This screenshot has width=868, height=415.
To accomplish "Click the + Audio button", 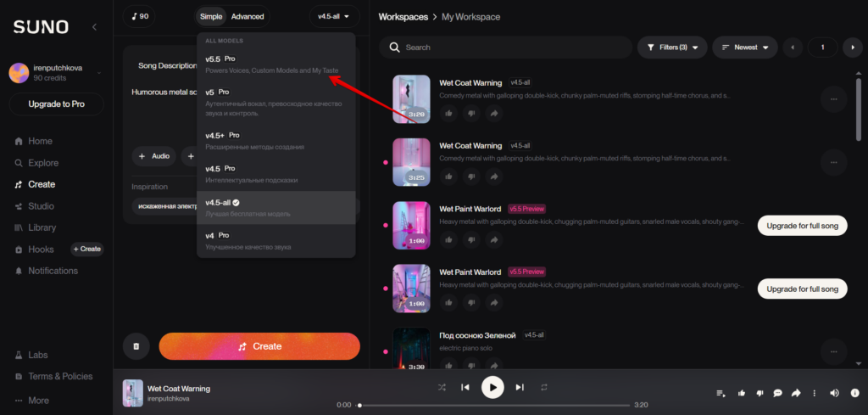I will coord(154,156).
